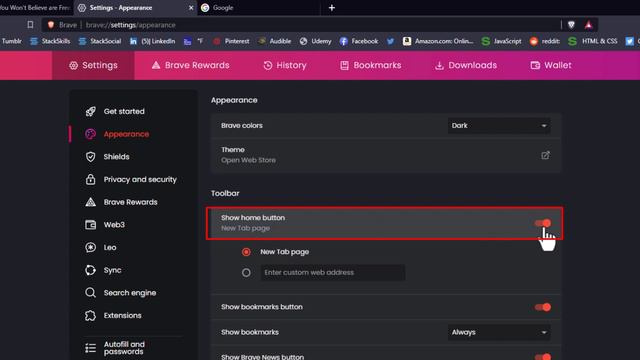Click the bookmark page icon left of address bar
This screenshot has width=640, height=360.
(30, 25)
